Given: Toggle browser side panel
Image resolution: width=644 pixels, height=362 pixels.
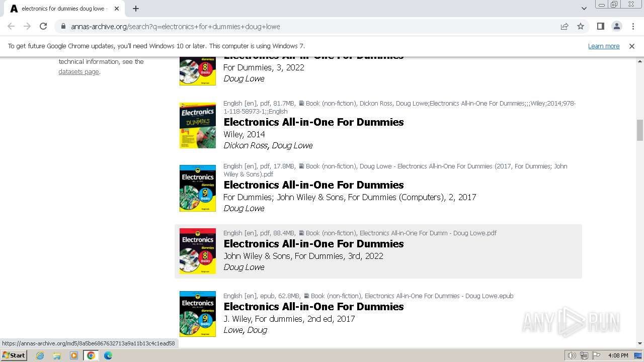Looking at the screenshot, I should 600,26.
